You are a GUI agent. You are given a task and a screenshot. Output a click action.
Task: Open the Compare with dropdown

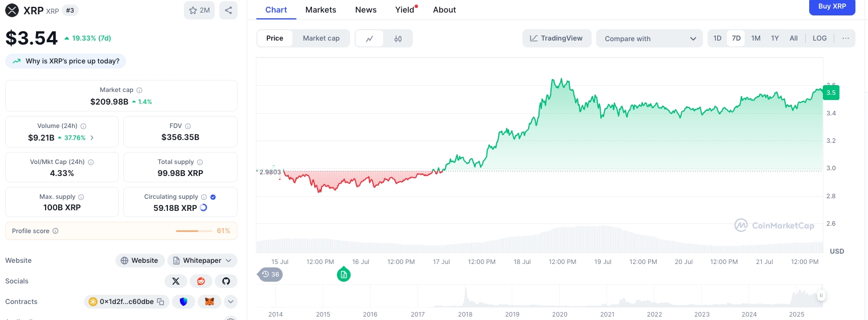(x=650, y=38)
